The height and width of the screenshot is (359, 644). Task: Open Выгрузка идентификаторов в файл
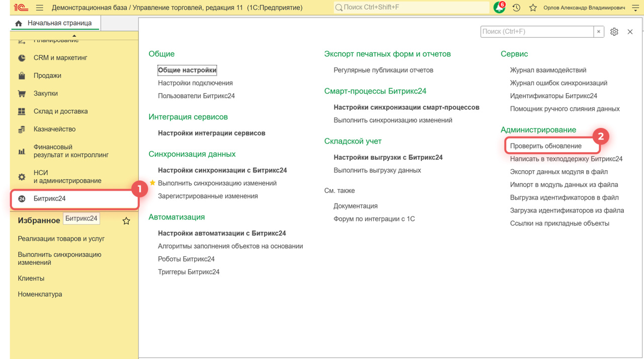pos(565,198)
